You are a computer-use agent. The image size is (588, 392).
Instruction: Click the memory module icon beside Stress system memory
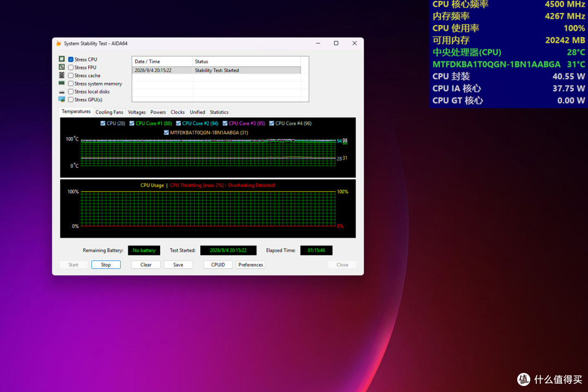(62, 83)
